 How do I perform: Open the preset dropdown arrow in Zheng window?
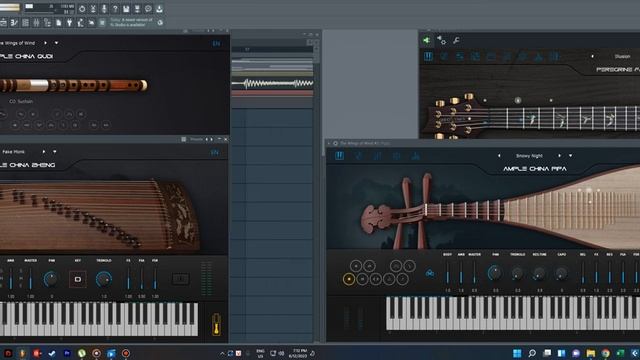click(55, 152)
